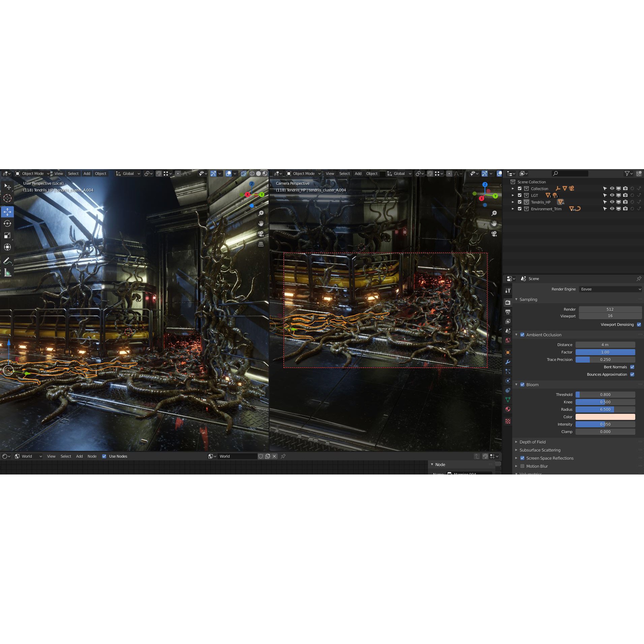The height and width of the screenshot is (644, 644).
Task: Select the Rotate tool
Action: point(7,223)
